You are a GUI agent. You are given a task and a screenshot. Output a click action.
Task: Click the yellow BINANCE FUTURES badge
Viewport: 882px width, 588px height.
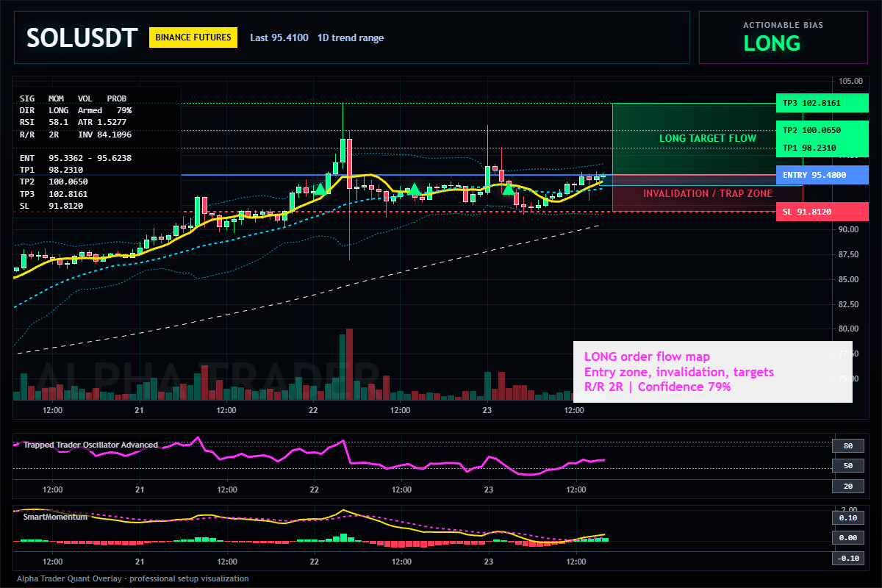[193, 37]
